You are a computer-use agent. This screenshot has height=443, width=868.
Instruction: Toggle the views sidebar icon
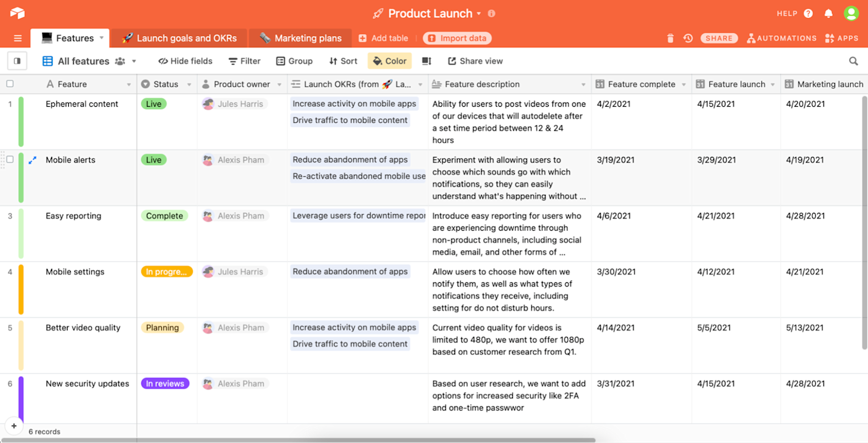point(17,61)
